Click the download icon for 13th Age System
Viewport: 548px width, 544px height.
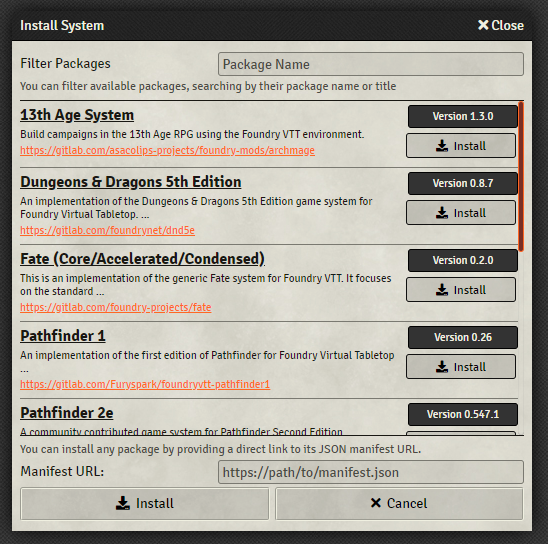(442, 146)
